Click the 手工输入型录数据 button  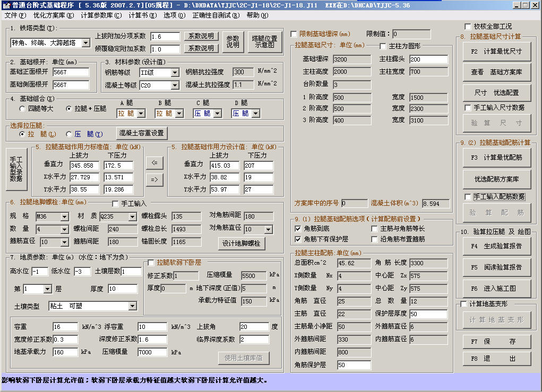16,169
